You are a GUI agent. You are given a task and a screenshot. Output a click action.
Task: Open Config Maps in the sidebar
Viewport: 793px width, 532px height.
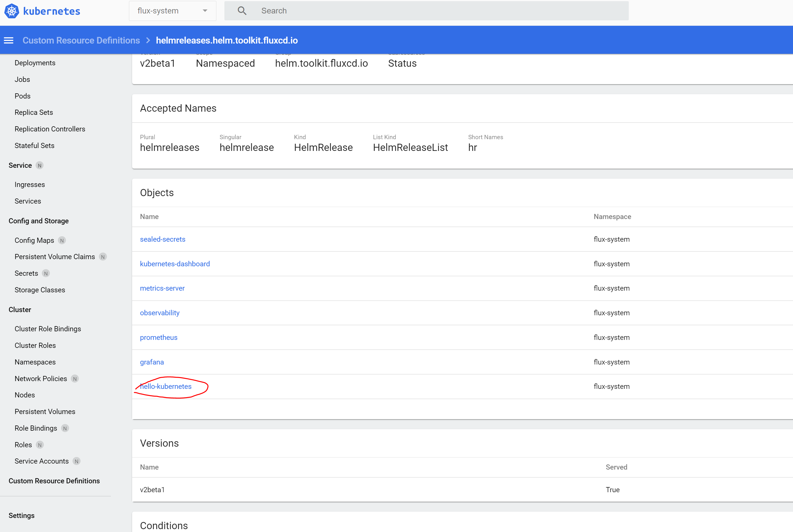(34, 240)
